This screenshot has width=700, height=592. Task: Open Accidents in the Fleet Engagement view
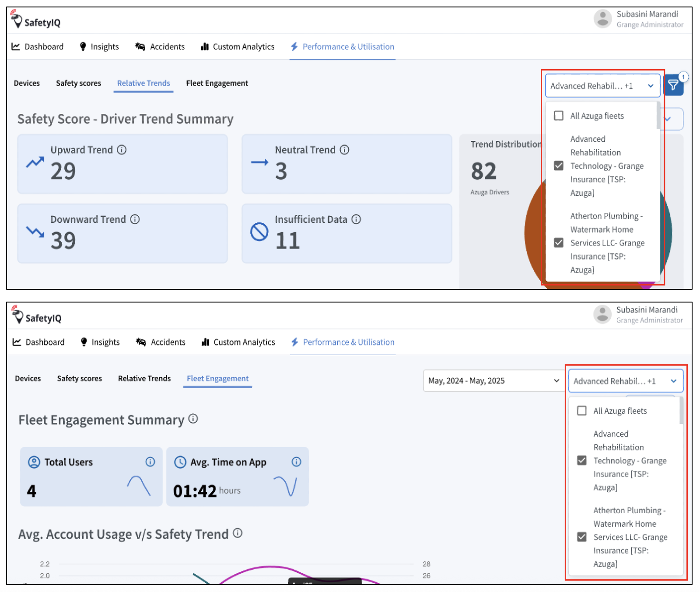pos(161,342)
